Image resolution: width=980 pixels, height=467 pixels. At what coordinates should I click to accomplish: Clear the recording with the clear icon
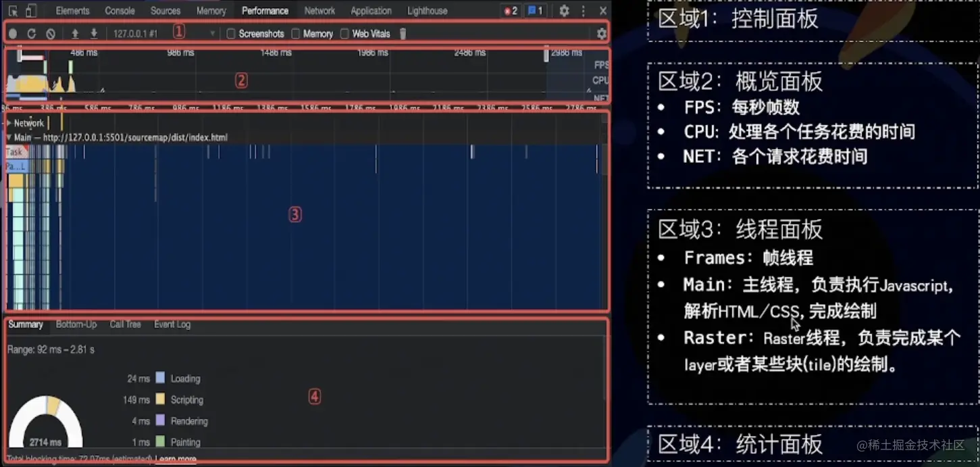click(51, 33)
